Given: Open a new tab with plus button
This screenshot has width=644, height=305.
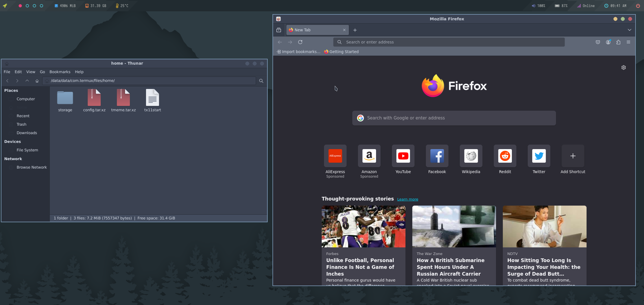Looking at the screenshot, I should click(355, 30).
